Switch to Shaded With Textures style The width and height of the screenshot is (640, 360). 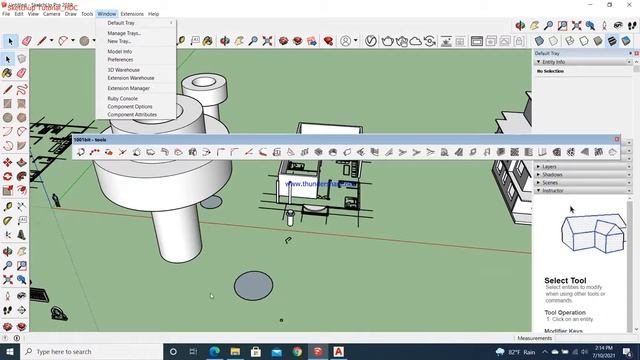(612, 41)
